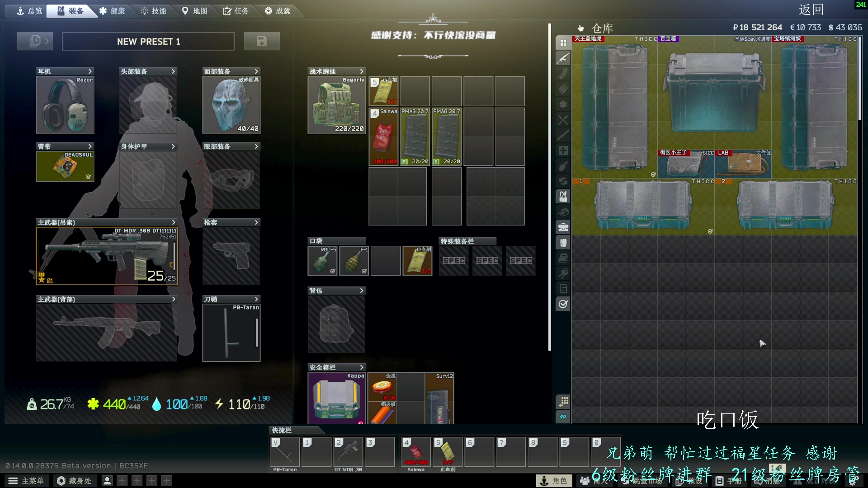The image size is (868, 488).
Task: Expand the 刀鞘 slot header arrow
Action: click(x=256, y=299)
